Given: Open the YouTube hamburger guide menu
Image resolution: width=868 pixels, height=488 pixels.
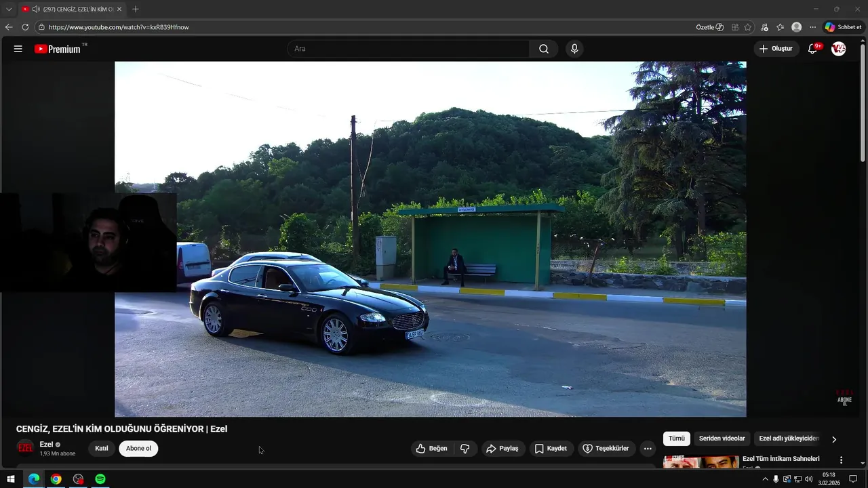Looking at the screenshot, I should coord(18,49).
